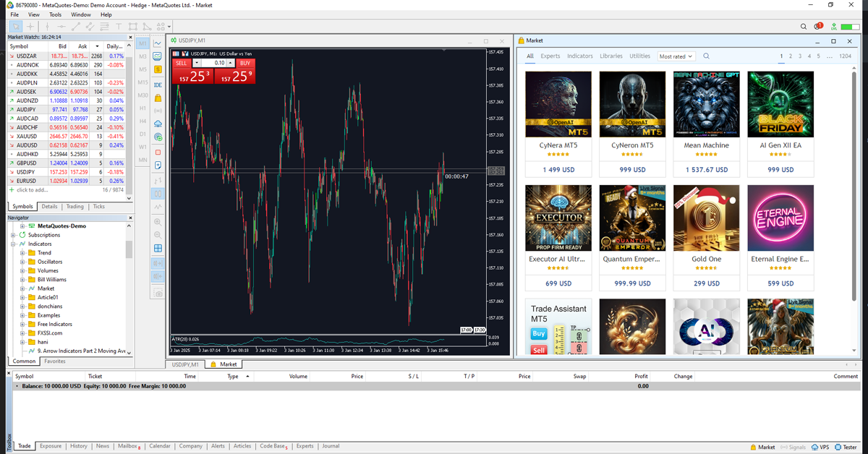Open the Most rated sorting dropdown

coord(676,56)
